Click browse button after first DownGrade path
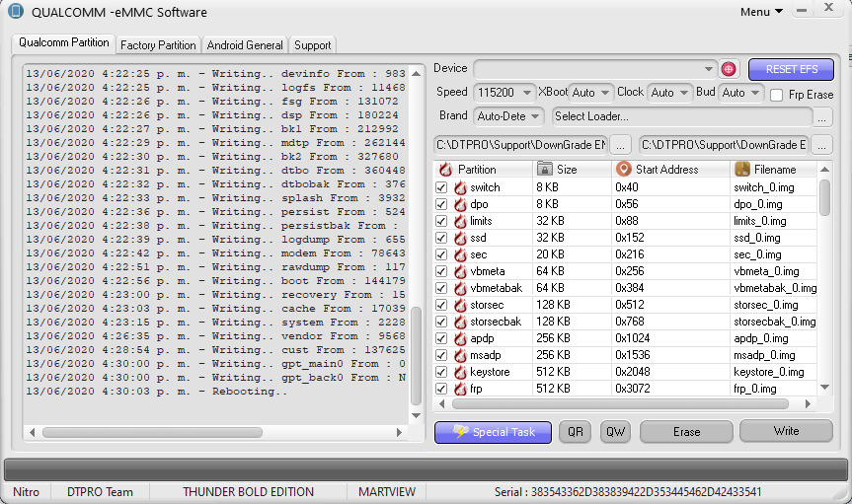The height and width of the screenshot is (504, 852). pos(620,145)
